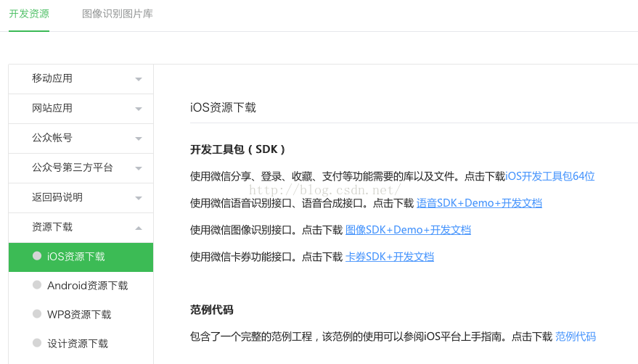This screenshot has height=364, width=638.
Task: Switch to the 开发资源 tab
Action: pos(29,14)
